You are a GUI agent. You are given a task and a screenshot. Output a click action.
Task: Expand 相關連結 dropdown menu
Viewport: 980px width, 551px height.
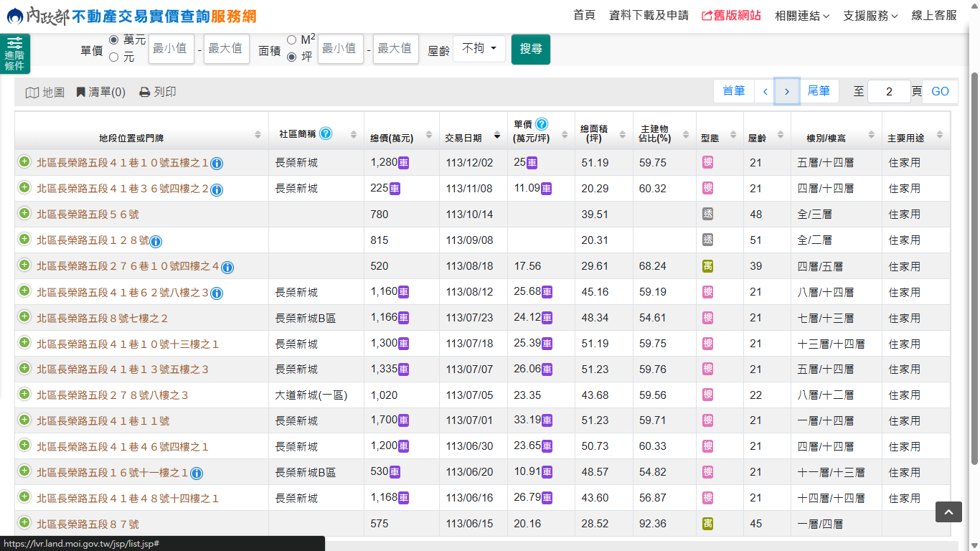click(x=802, y=15)
